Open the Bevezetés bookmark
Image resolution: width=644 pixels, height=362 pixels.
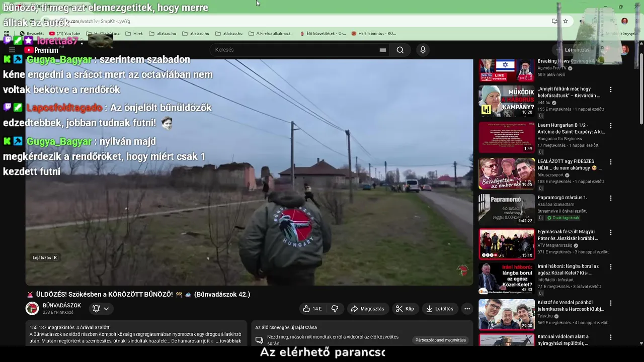click(31, 34)
